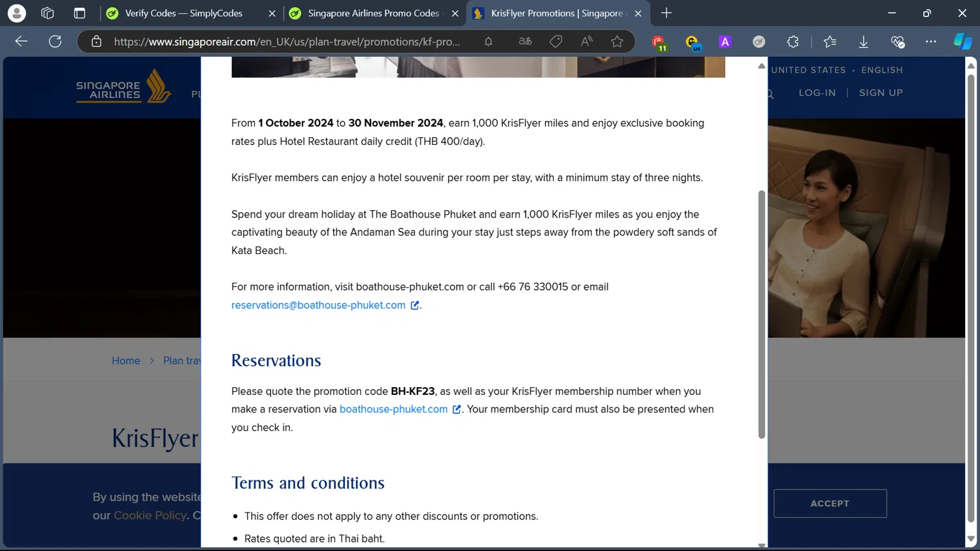Viewport: 980px width, 551px height.
Task: Reload the page with refresh icon
Action: tap(56, 42)
